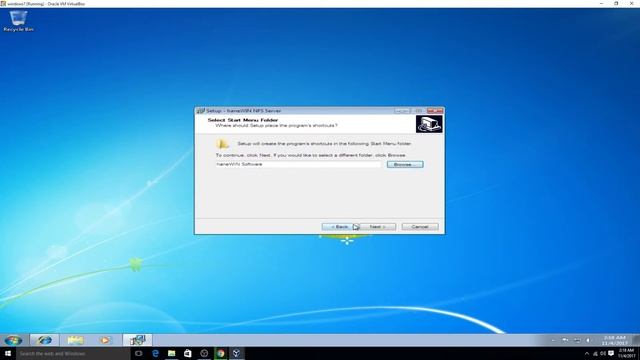Select the Setup installer taskbar button
Image resolution: width=640 pixels, height=360 pixels.
coord(138,340)
